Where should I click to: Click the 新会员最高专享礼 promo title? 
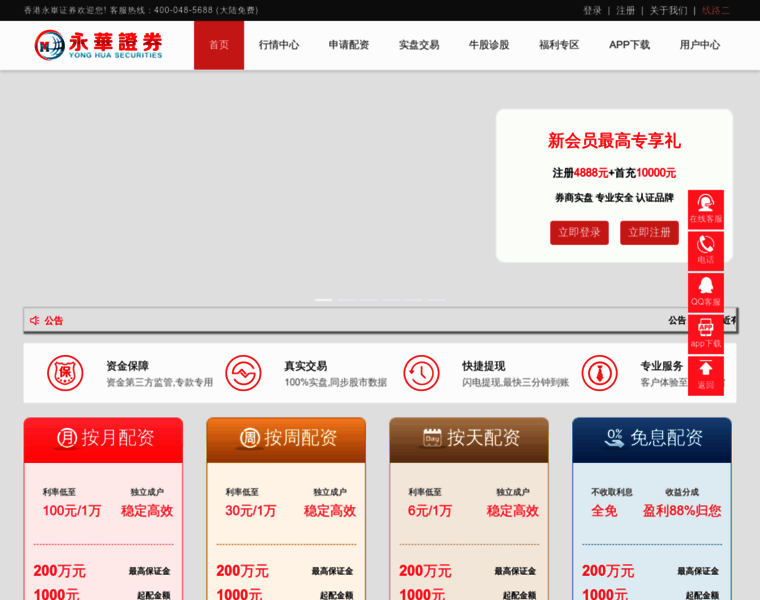click(x=614, y=141)
